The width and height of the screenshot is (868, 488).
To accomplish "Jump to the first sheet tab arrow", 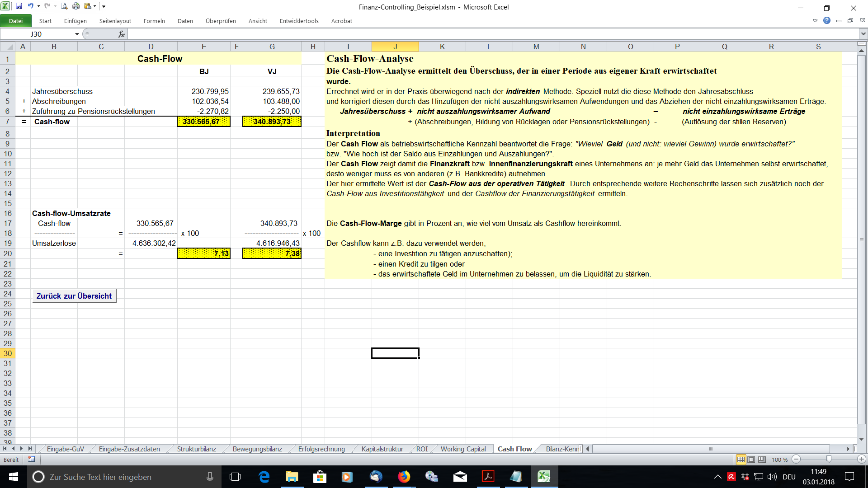I will pyautogui.click(x=5, y=449).
